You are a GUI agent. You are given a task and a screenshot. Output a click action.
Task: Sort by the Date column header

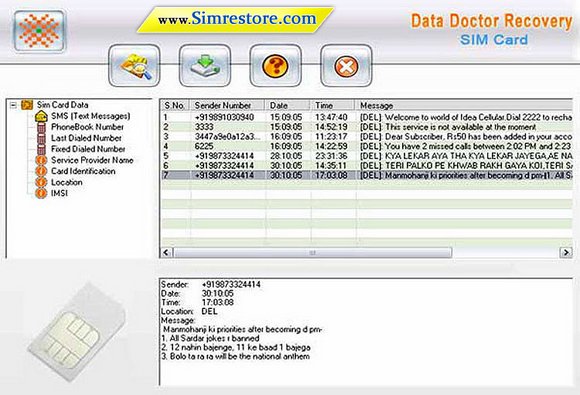click(x=288, y=105)
